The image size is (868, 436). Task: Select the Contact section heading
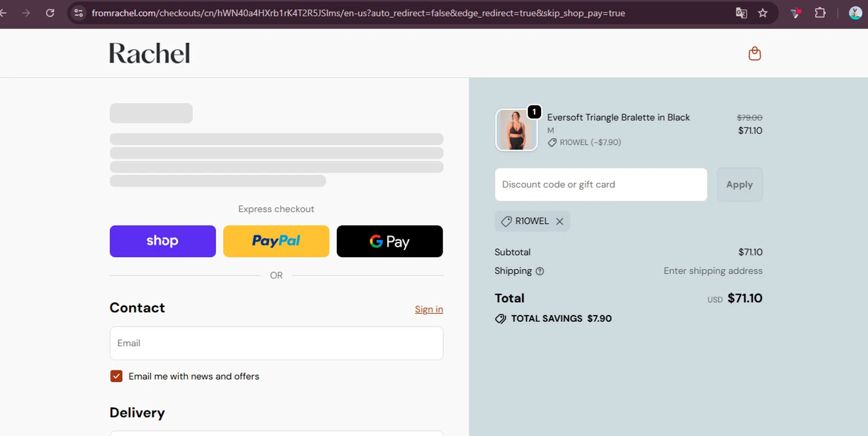[137, 307]
